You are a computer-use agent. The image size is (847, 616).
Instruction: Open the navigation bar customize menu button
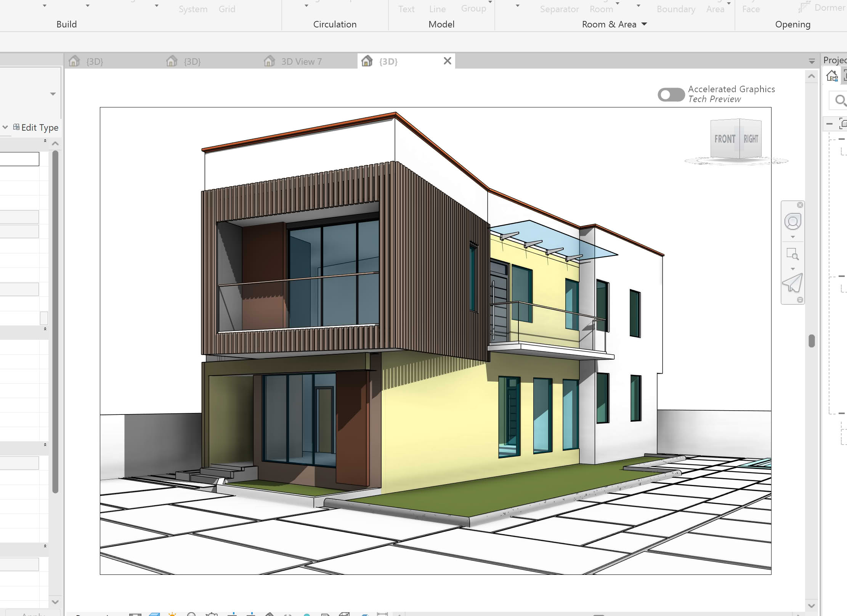click(800, 300)
